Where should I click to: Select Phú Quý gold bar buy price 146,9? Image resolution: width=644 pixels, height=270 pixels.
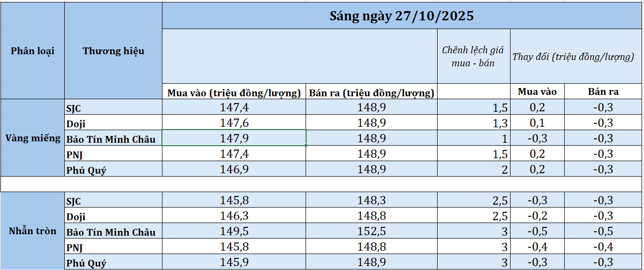pos(234,169)
